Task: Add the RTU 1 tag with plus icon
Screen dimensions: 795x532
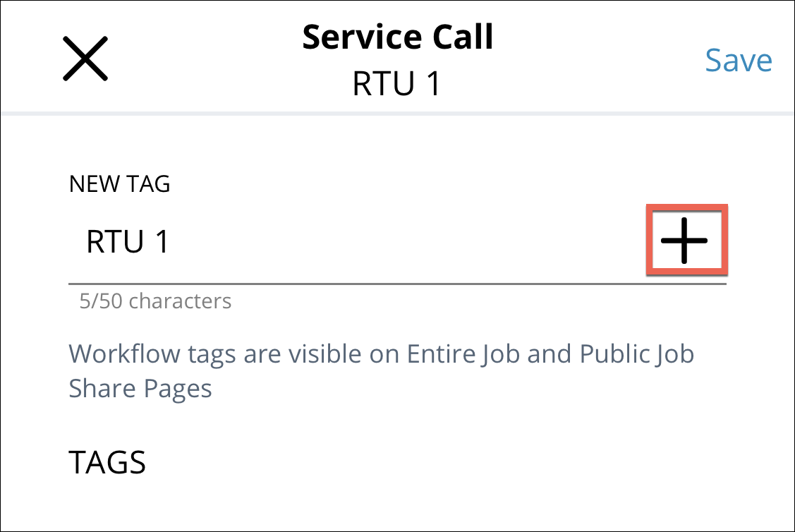Action: (x=684, y=241)
